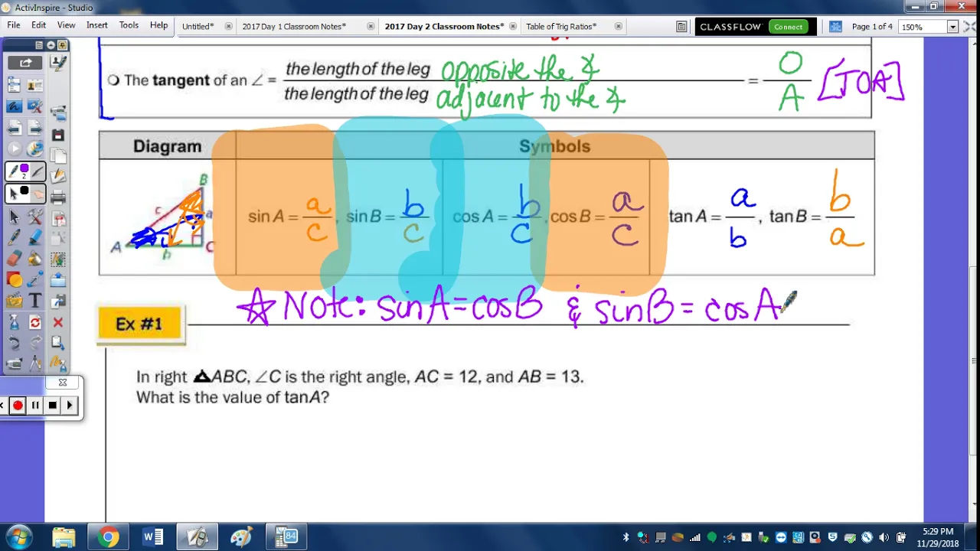
Task: Open the ClassFlow page icon in the menu bar
Action: (x=681, y=26)
